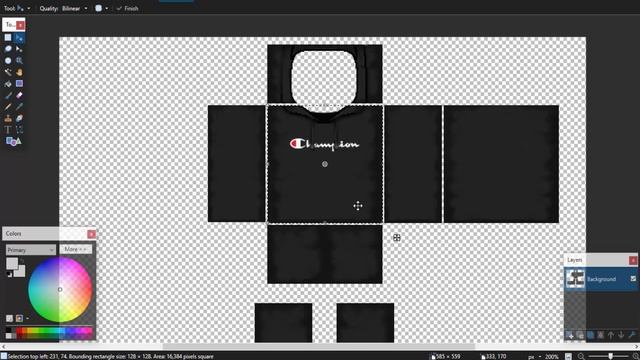Click the horizontal scrollbar thumb
Screen dimensions: 640x360
[318, 347]
